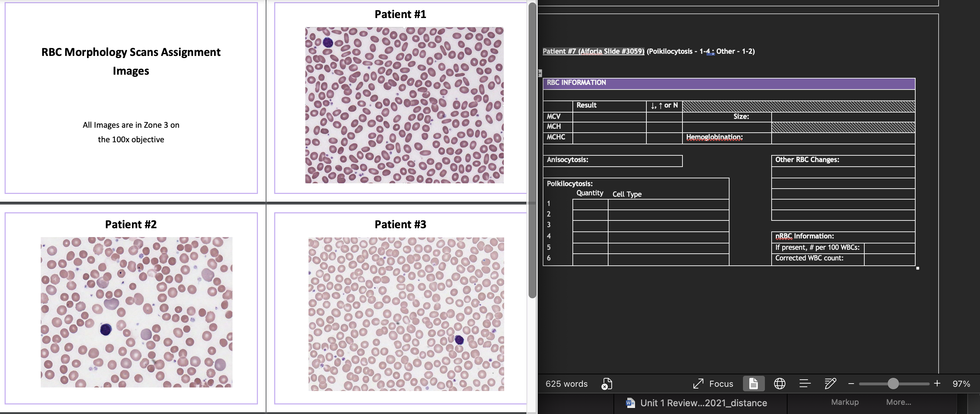Viewport: 980px width, 414px height.
Task: Toggle the highlighted page view state
Action: [x=754, y=384]
